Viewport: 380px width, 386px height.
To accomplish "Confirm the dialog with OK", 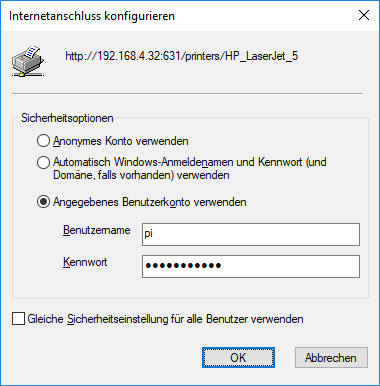I will click(x=238, y=358).
